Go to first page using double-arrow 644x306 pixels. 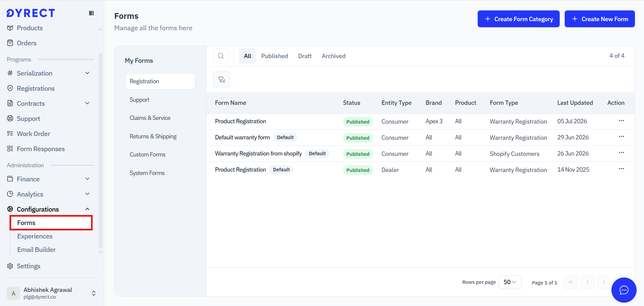tap(571, 282)
